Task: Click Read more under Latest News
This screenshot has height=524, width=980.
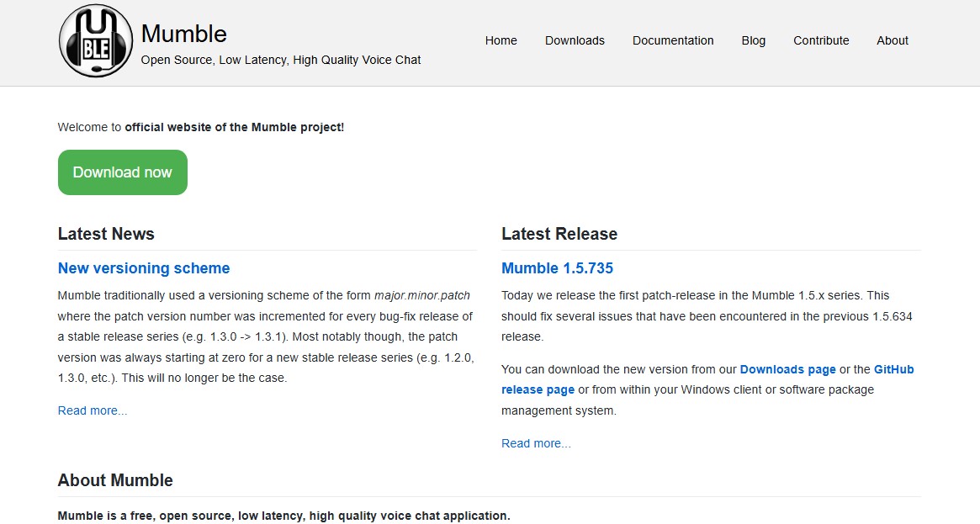Action: pyautogui.click(x=93, y=410)
